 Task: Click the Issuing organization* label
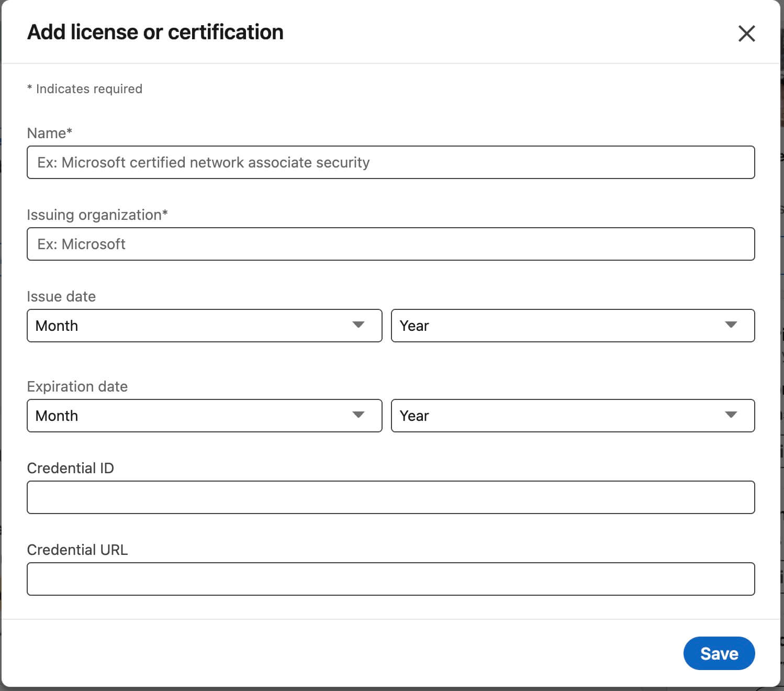(97, 215)
